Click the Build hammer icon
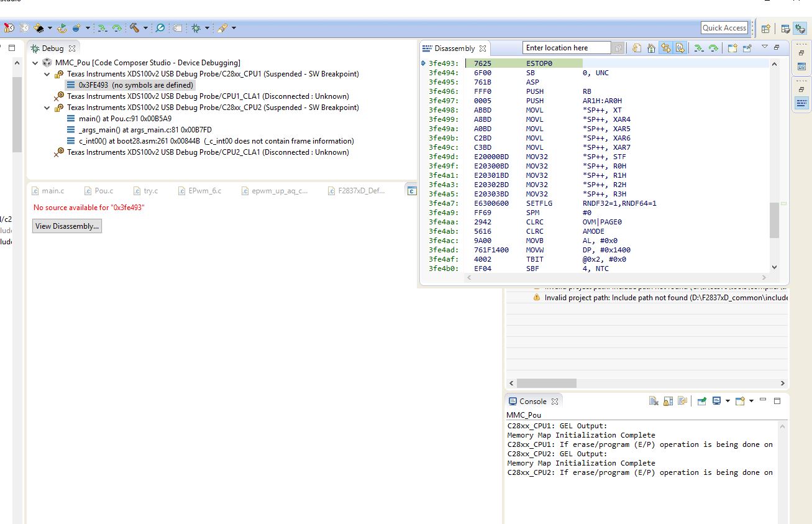This screenshot has width=812, height=524. click(134, 28)
